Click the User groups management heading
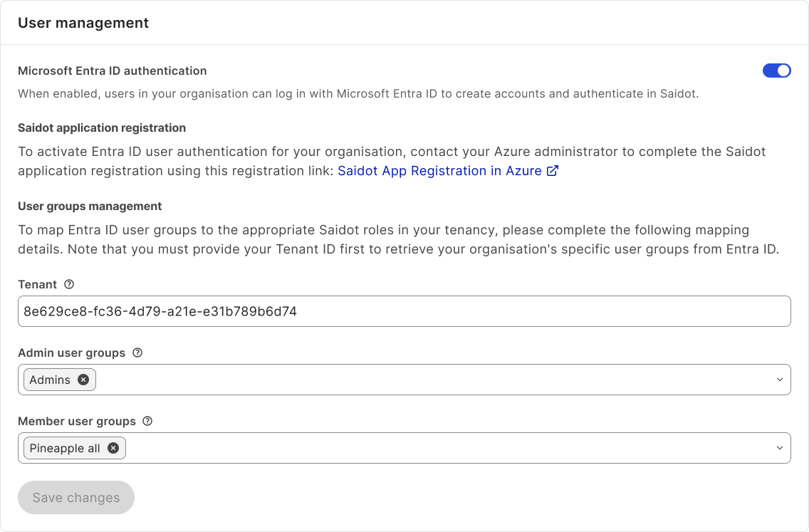Image resolution: width=809 pixels, height=532 pixels. (90, 206)
